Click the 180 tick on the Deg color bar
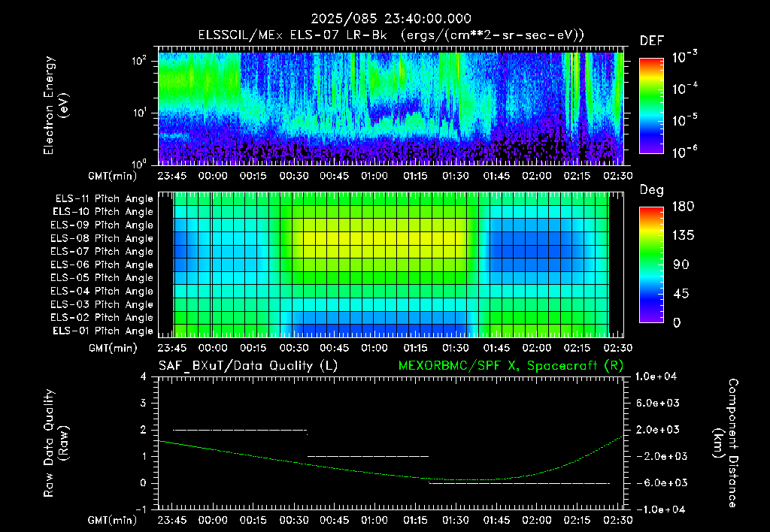This screenshot has height=532, width=770. tap(683, 207)
